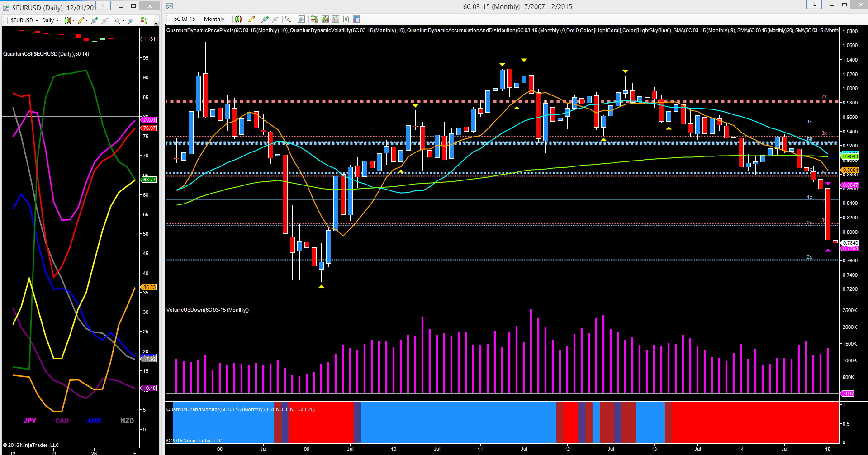This screenshot has width=868, height=455.
Task: Click the 7687 volume value marker
Action: pos(847,393)
